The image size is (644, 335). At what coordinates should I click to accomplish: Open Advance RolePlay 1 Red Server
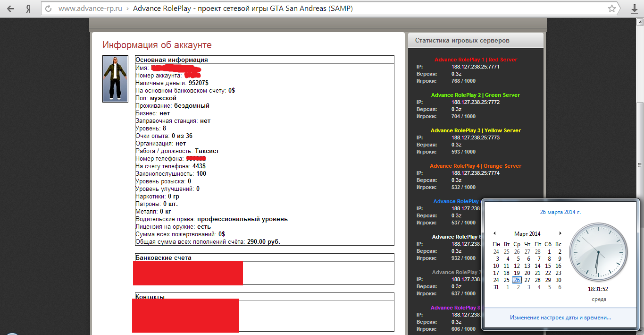(476, 60)
